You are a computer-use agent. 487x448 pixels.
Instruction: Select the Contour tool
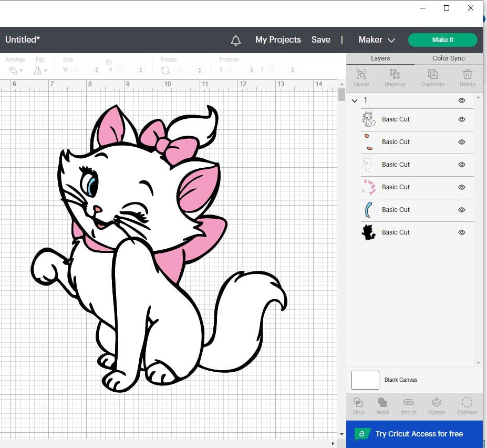point(467,406)
